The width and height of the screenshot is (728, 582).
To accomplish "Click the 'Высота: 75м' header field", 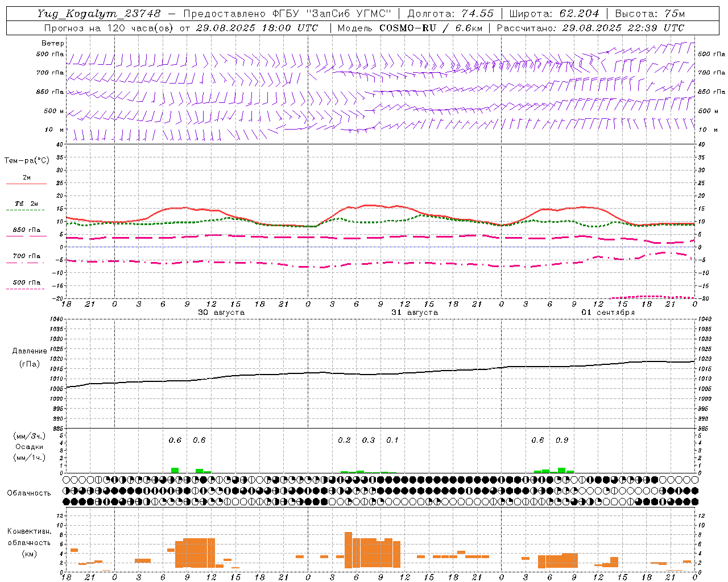I will (x=650, y=14).
